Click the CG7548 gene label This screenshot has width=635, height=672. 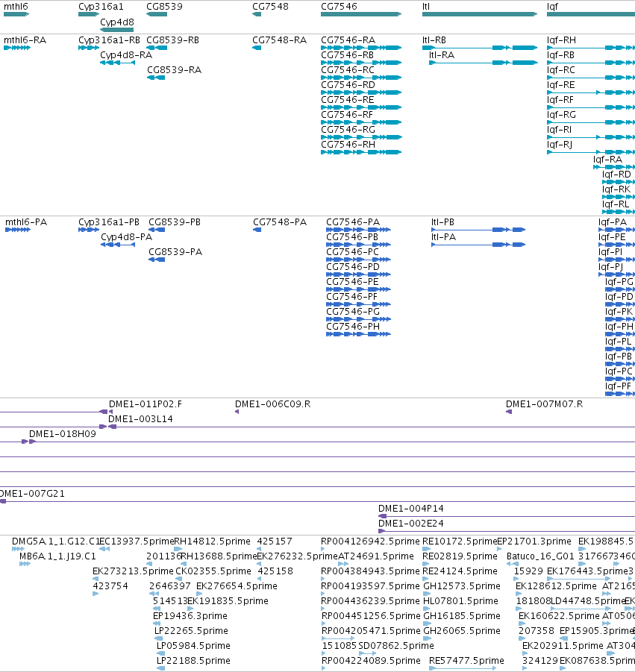270,7
